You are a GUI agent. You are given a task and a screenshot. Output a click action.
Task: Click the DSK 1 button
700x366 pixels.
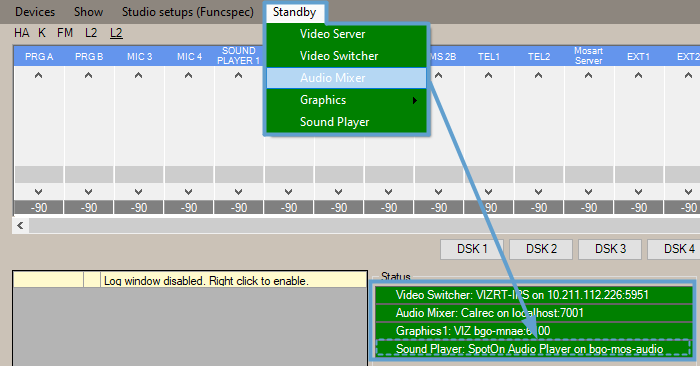[472, 249]
